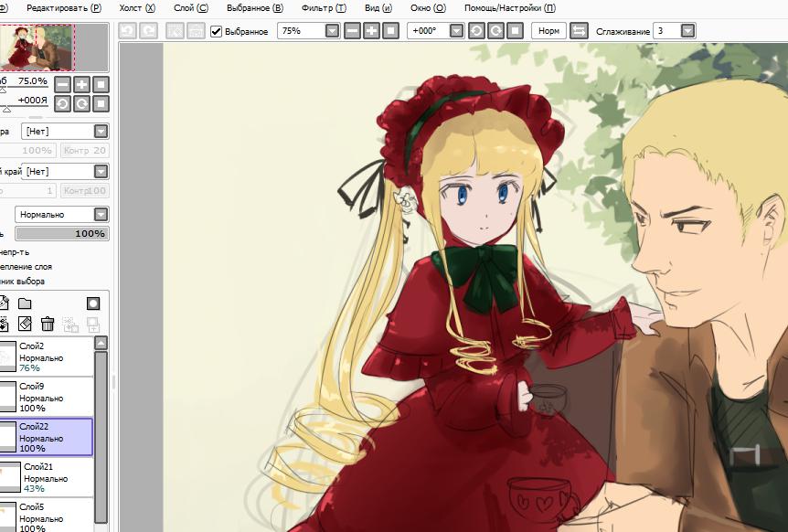The width and height of the screenshot is (788, 532).
Task: Open the край effect [Нет] dropdown
Action: click(x=101, y=172)
